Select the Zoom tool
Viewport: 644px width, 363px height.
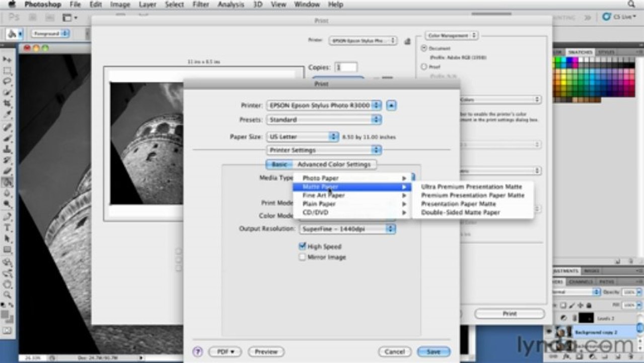click(8, 295)
